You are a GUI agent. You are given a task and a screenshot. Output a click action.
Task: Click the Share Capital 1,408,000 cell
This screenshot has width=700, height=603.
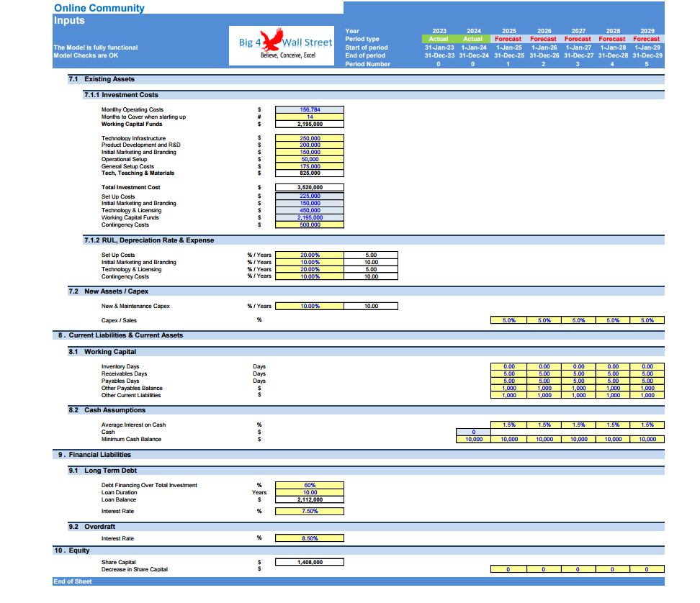pos(310,563)
